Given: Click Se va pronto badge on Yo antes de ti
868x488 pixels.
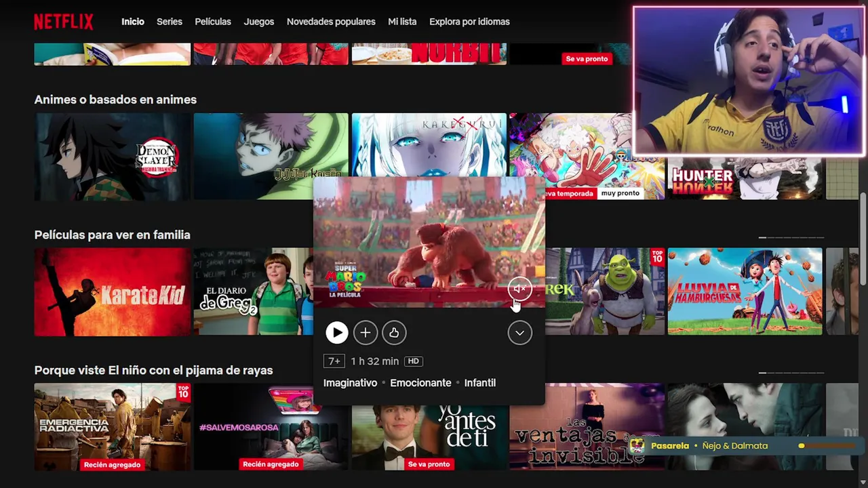Looking at the screenshot, I should [x=429, y=464].
